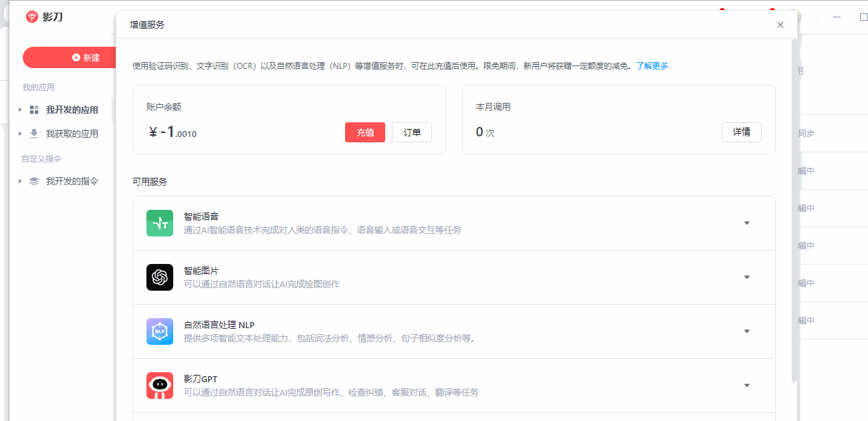The width and height of the screenshot is (868, 421).
Task: Minimize the 影刀 main window
Action: tap(837, 17)
